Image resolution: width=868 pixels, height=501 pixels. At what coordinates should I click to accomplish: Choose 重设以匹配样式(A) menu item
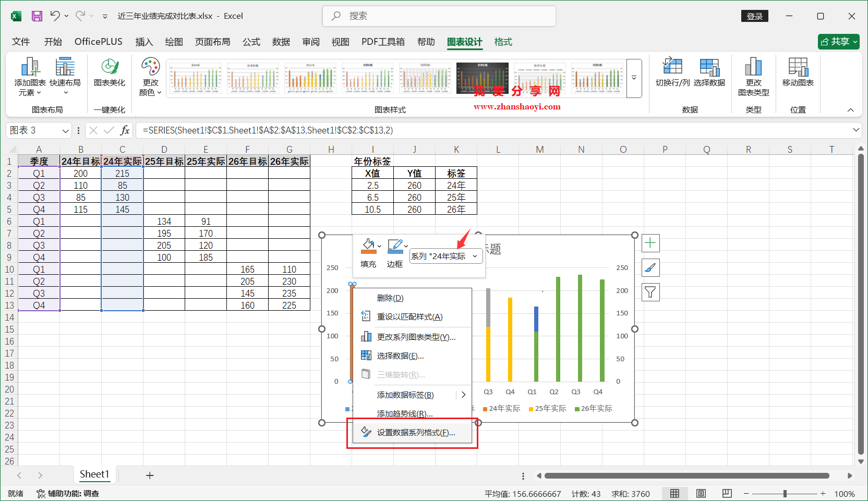(x=412, y=317)
